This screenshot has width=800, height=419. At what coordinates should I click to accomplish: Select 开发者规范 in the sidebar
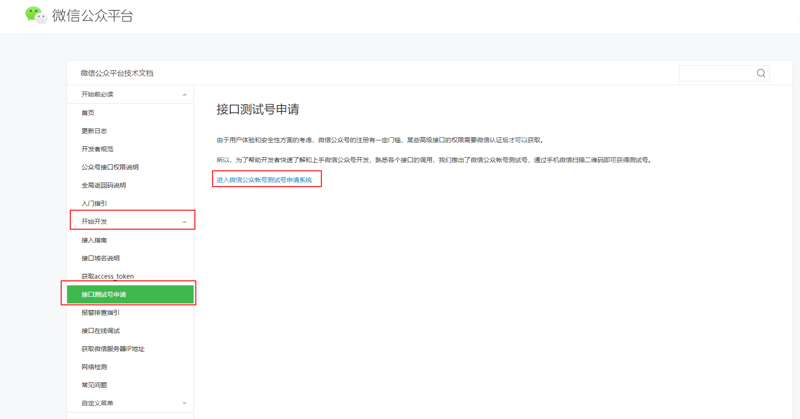(x=97, y=149)
